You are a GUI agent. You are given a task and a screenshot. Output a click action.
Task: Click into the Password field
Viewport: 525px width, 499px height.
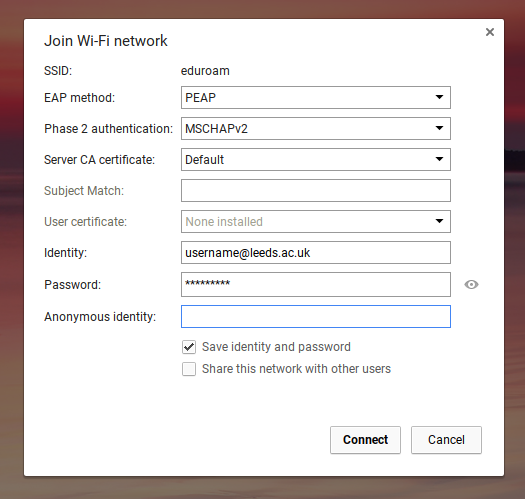pos(316,284)
